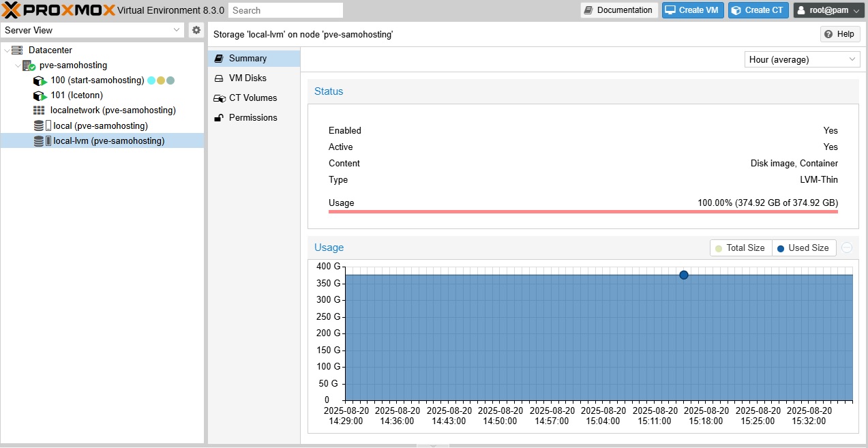The image size is (868, 448).
Task: Open localnetwork (pve-samohosting) grid icon
Action: [39, 110]
